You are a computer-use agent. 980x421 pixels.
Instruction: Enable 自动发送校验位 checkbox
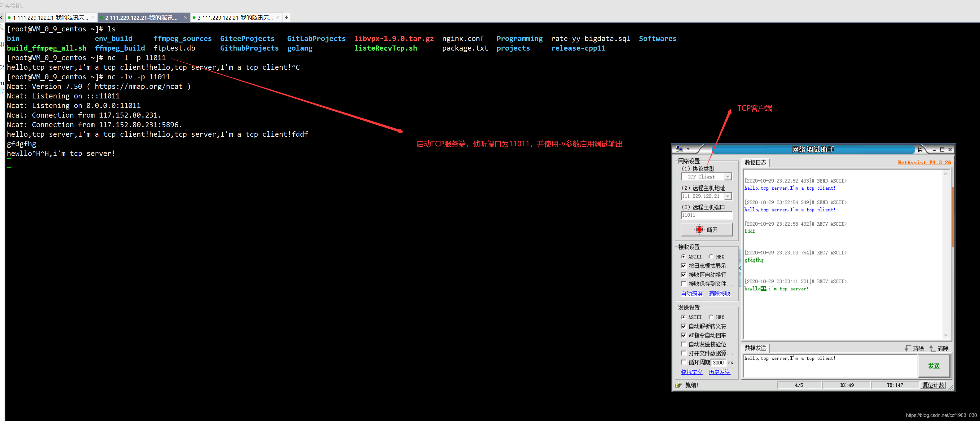coord(684,344)
